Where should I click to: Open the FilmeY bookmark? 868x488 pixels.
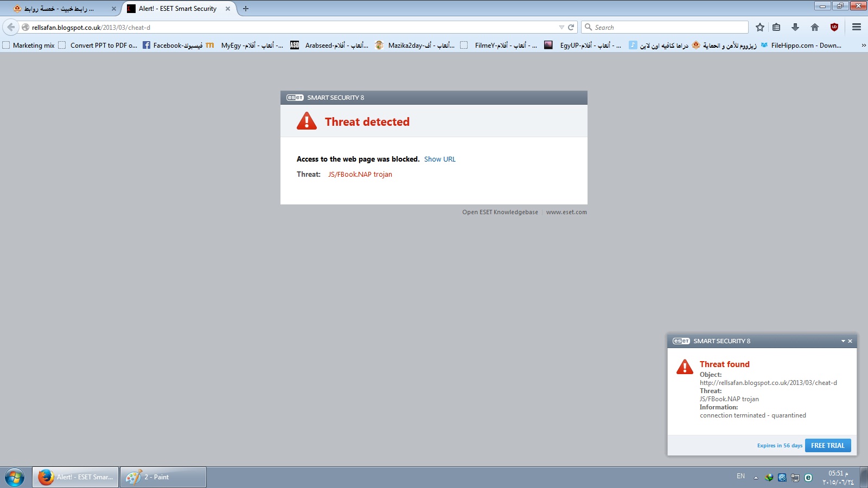pyautogui.click(x=499, y=46)
